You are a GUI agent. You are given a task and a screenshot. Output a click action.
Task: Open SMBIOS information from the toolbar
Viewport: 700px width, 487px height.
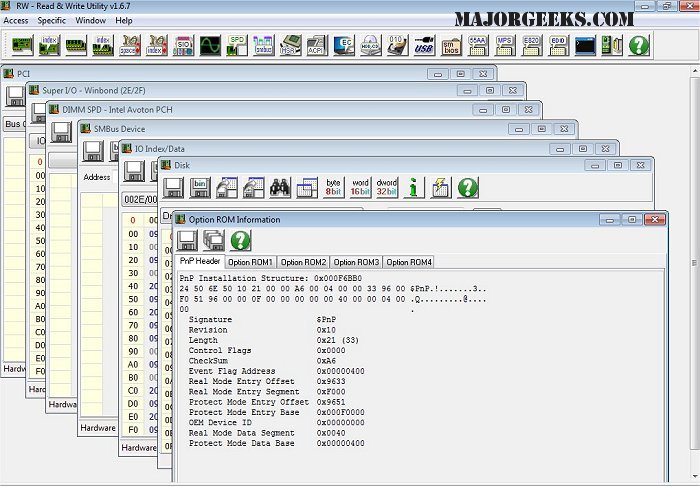click(450, 45)
